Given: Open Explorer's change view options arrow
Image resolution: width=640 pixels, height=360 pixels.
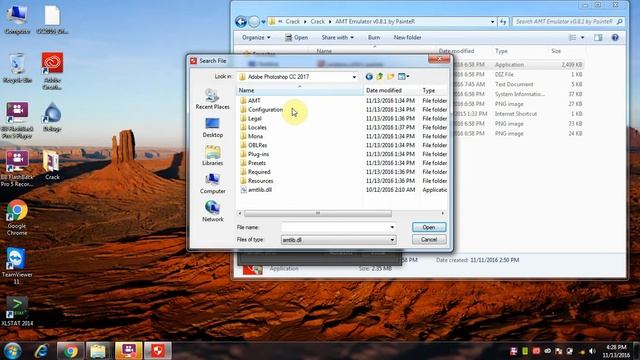Looking at the screenshot, I should point(582,38).
